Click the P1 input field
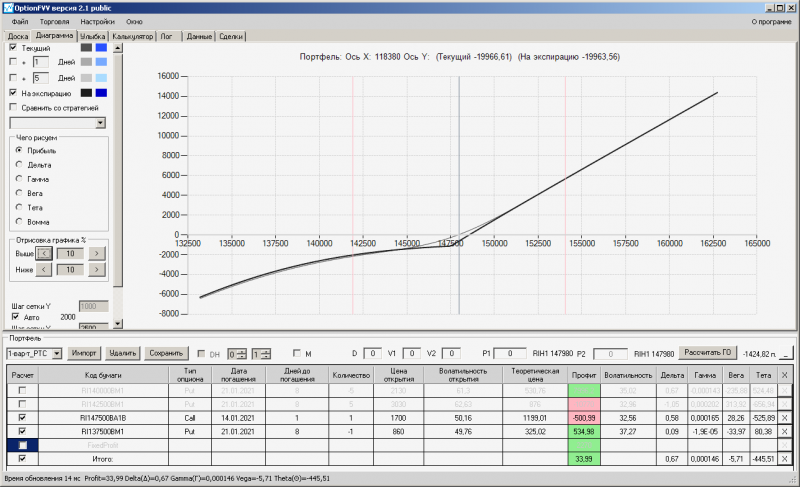 (x=510, y=353)
